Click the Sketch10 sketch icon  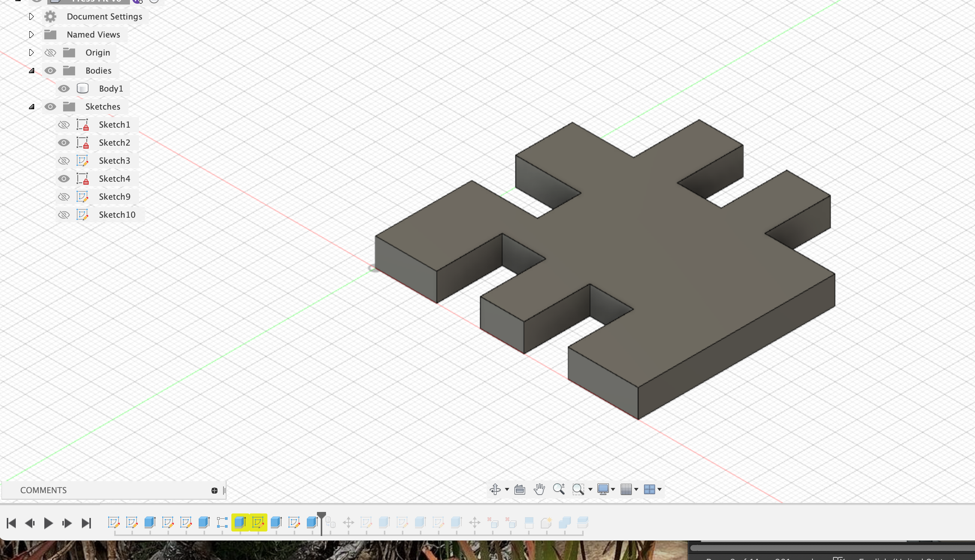click(83, 215)
